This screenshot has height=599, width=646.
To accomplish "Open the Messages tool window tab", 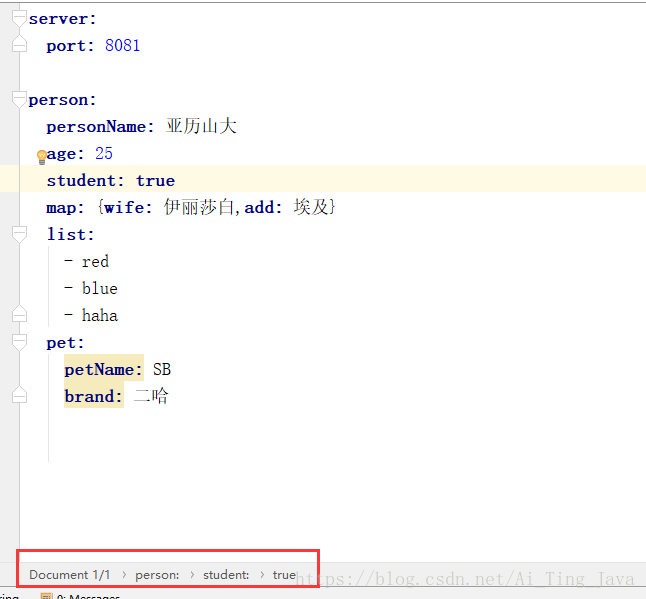I will tap(80, 596).
